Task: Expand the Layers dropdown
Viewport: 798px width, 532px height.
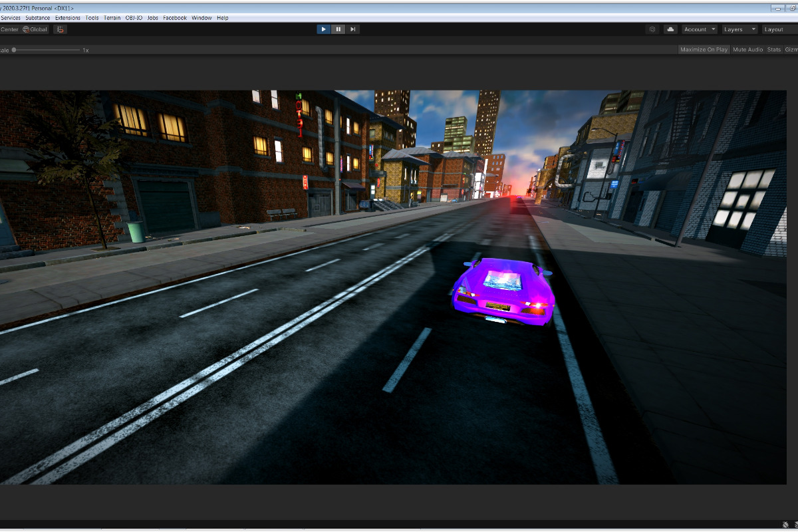Action: pyautogui.click(x=739, y=29)
